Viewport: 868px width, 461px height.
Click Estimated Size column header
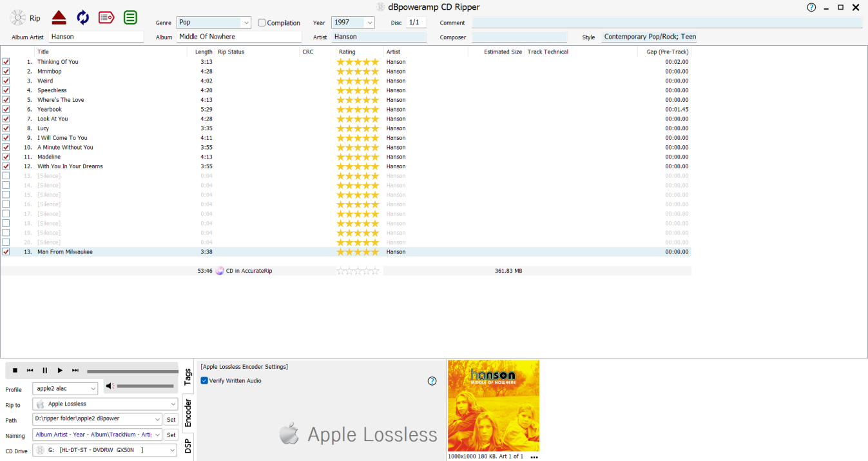coord(503,52)
